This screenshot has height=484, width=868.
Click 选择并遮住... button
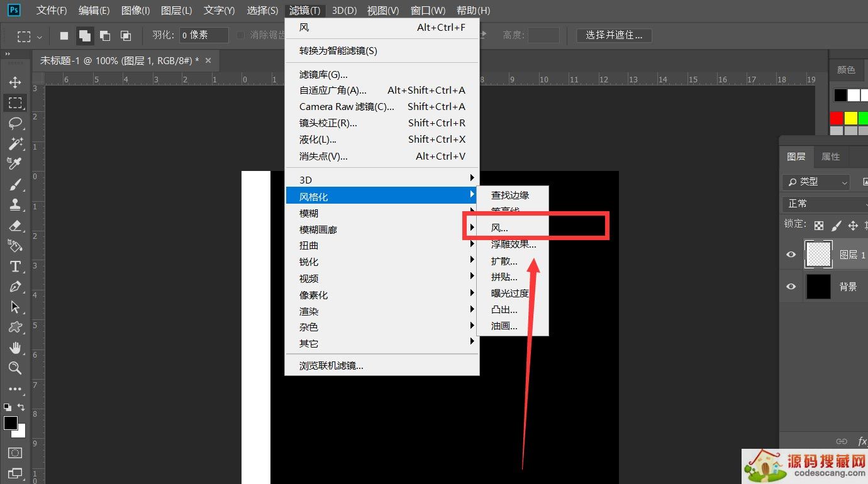point(614,35)
